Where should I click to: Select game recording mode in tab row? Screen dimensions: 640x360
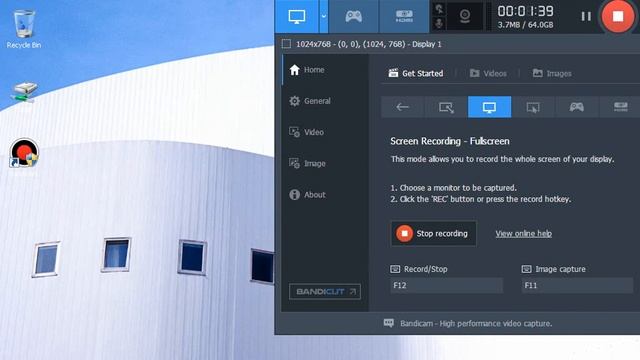coord(577,107)
